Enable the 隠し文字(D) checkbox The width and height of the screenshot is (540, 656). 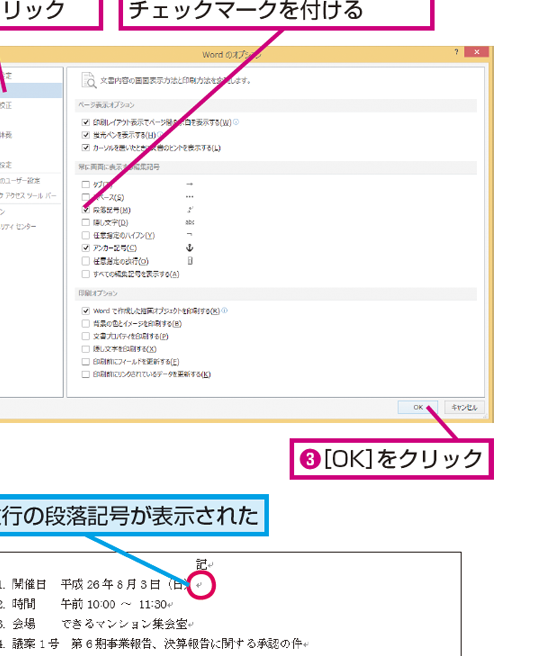tap(86, 222)
